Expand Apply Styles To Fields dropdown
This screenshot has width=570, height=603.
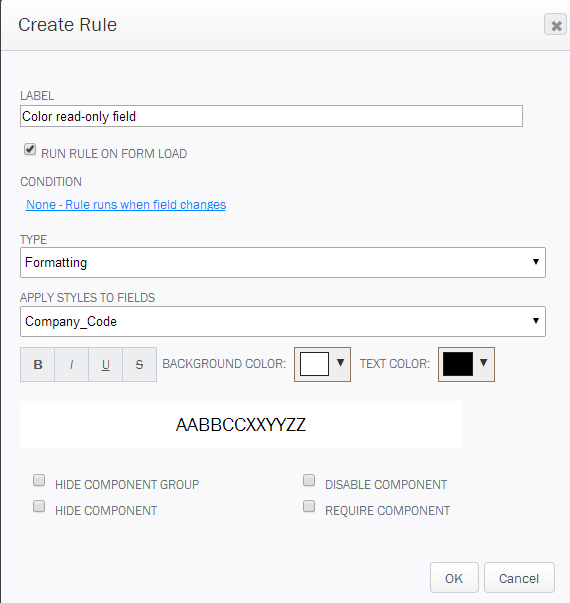pyautogui.click(x=283, y=321)
